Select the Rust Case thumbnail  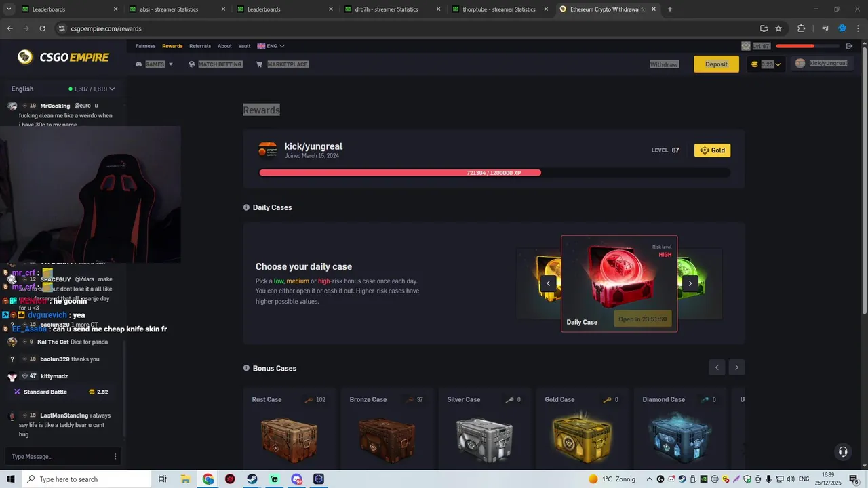click(x=289, y=439)
